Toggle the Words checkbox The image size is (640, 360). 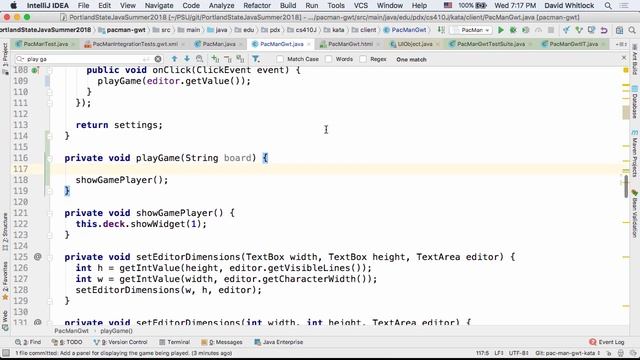[329, 59]
